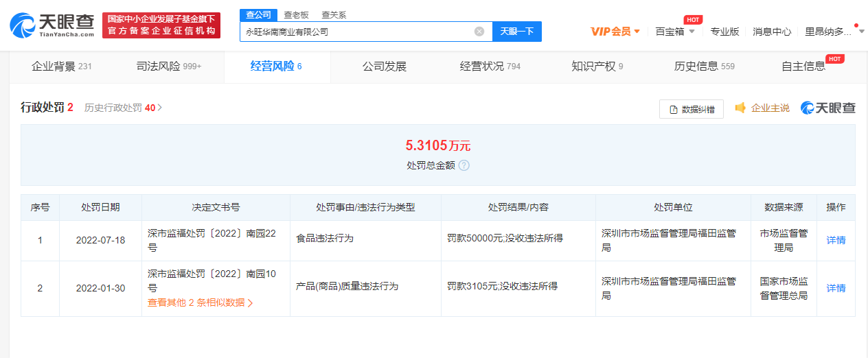The height and width of the screenshot is (358, 868).
Task: Open the TianYanCha logo homepage
Action: pyautogui.click(x=52, y=25)
